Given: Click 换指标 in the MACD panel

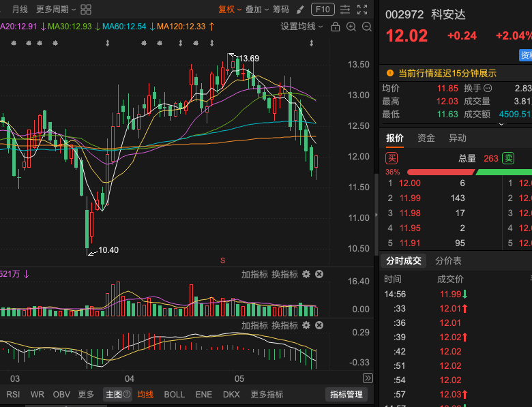Looking at the screenshot, I should 284,325.
